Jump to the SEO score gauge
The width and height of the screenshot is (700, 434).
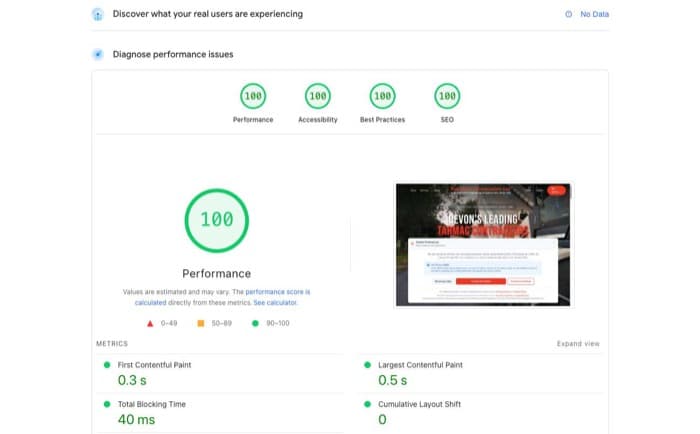point(447,96)
